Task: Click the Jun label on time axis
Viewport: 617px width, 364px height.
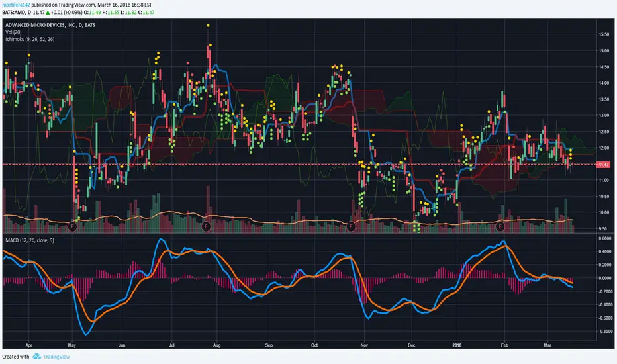Action: (122, 345)
